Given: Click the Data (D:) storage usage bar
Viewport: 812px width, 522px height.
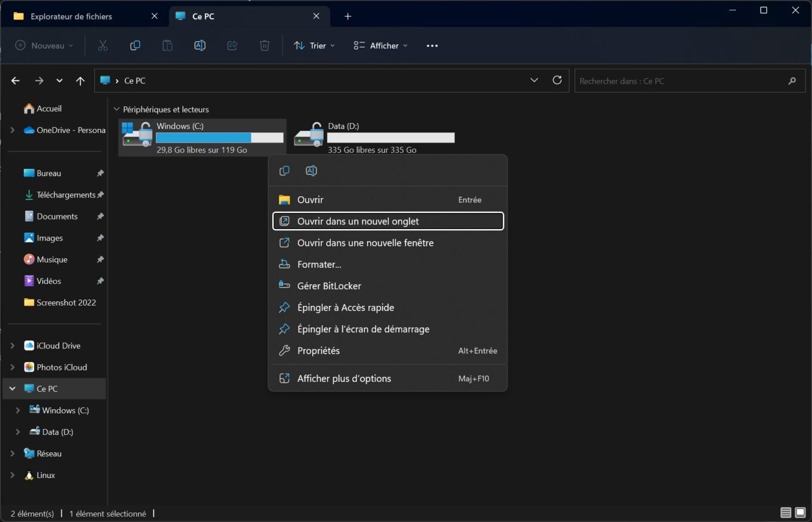Looking at the screenshot, I should pyautogui.click(x=391, y=138).
